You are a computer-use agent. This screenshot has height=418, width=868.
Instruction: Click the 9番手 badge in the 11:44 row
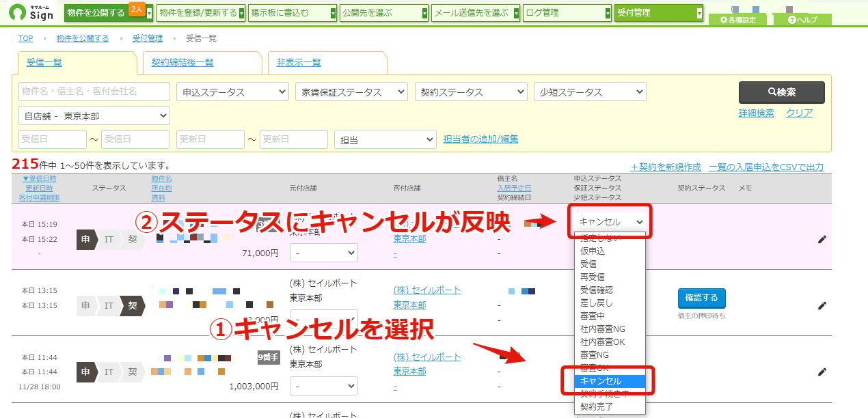coord(269,357)
